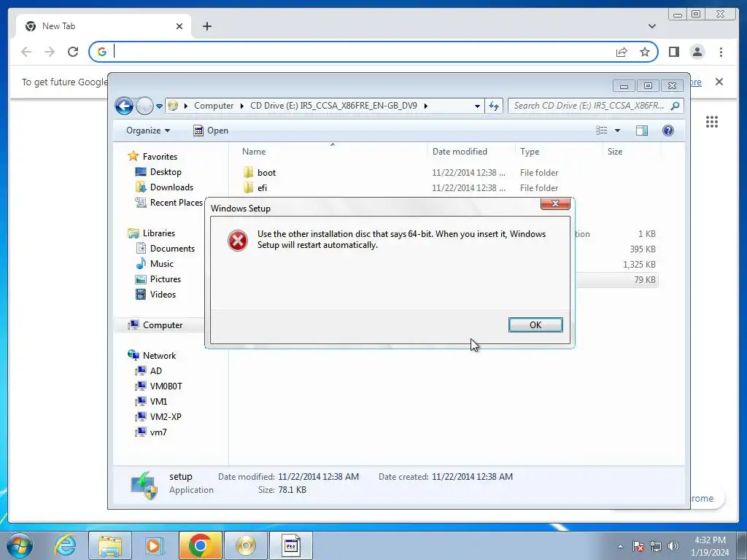The height and width of the screenshot is (560, 747).
Task: Click CD Drive (E:) breadcrumb segment
Action: (x=333, y=106)
